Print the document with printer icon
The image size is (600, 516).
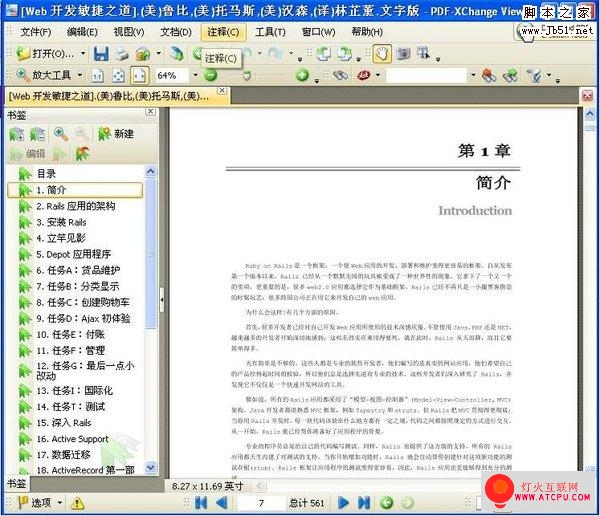coord(122,54)
